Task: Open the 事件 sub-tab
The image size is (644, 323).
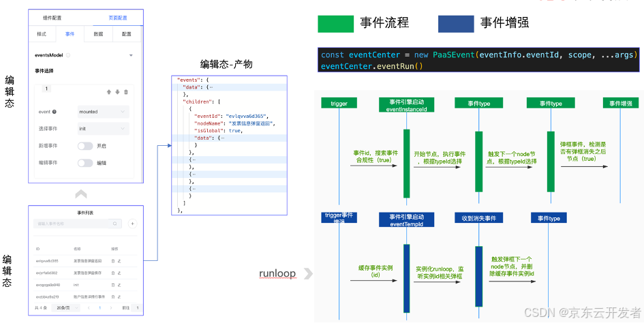Action: pos(70,34)
